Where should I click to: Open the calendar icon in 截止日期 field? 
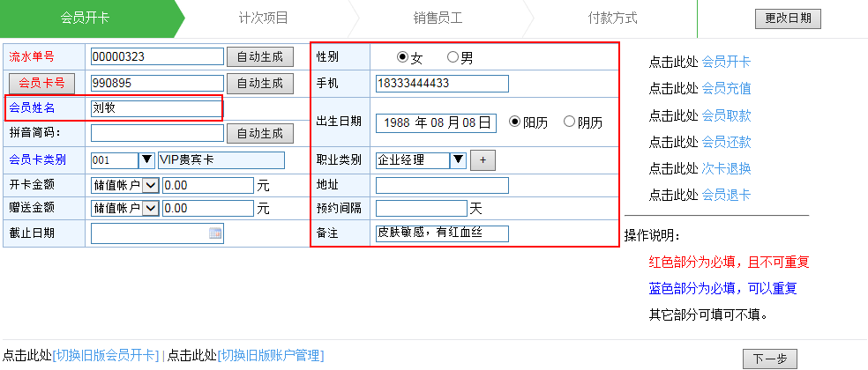214,233
